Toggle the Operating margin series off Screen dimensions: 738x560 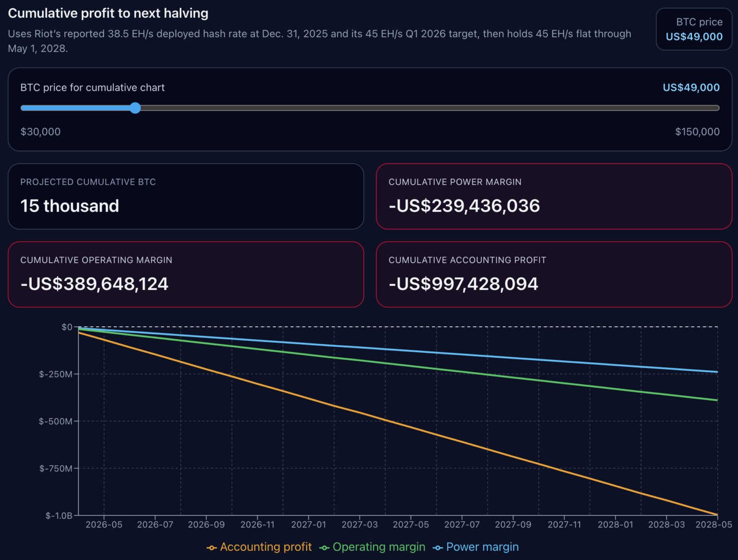coord(379,547)
